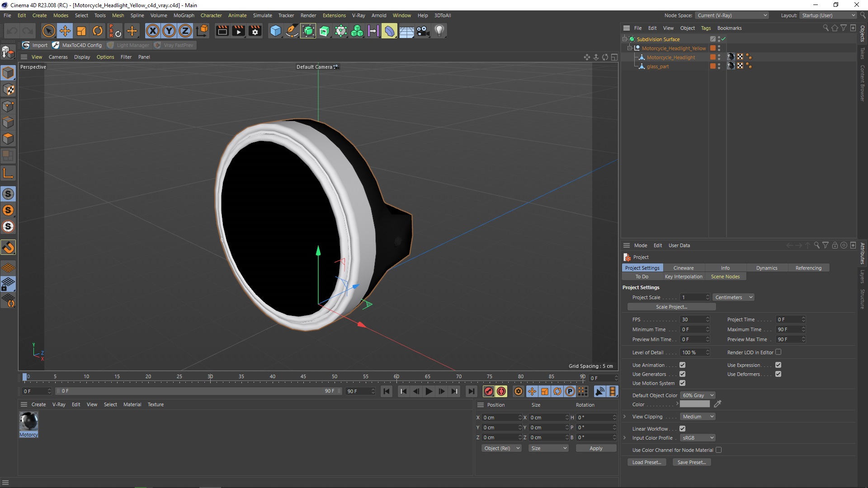Toggle Use Motion System checkbox
Screen dimensions: 868x488
coord(682,383)
